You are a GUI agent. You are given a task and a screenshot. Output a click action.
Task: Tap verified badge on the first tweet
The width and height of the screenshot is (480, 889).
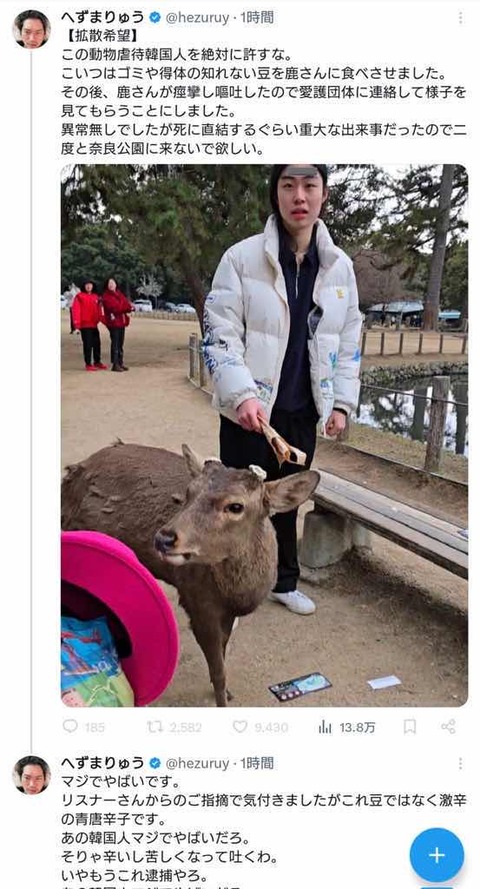point(155,18)
